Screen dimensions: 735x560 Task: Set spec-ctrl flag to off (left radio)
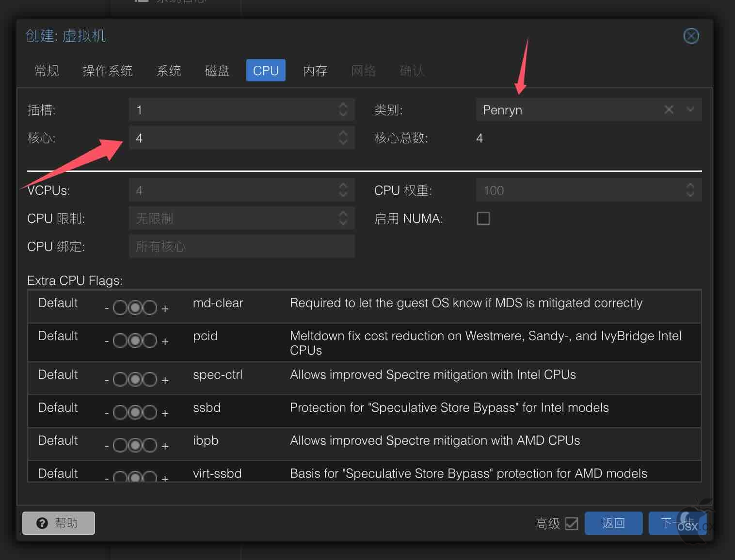[120, 379]
